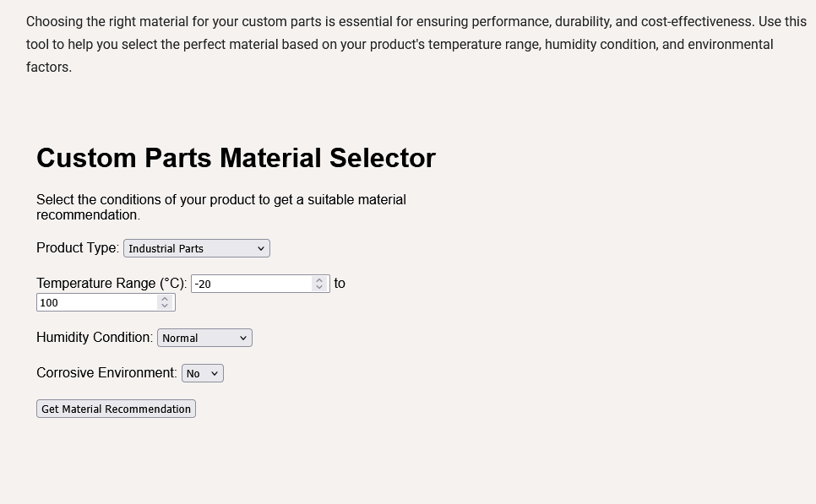Click the 'to' text between temperature fields

(340, 284)
